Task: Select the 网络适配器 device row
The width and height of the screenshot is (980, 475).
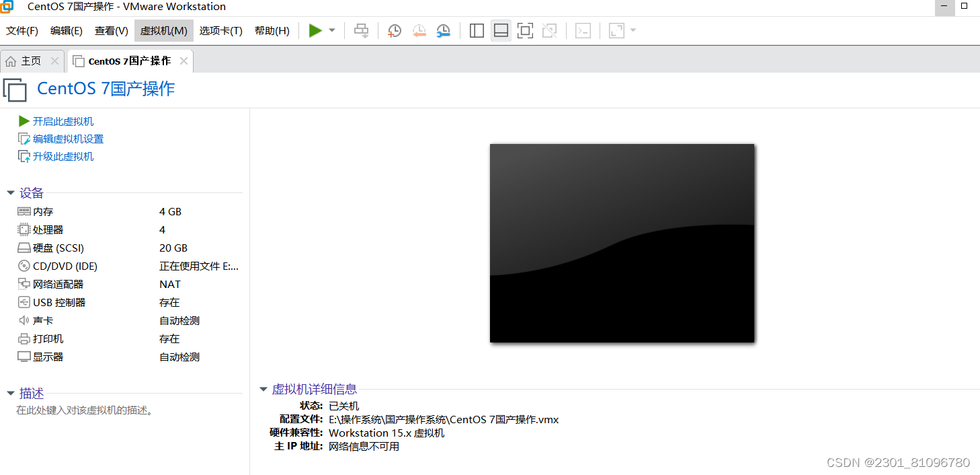Action: click(129, 284)
